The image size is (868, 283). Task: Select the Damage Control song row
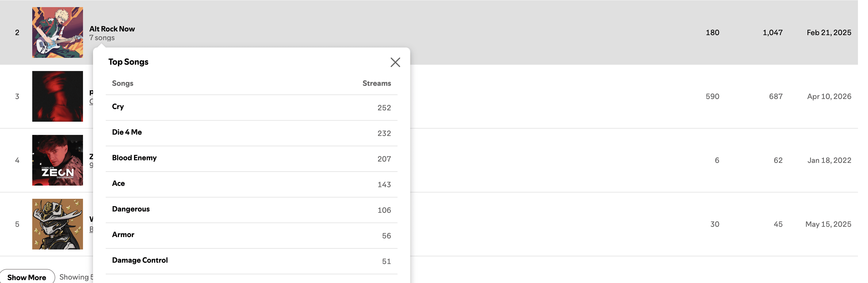pos(251,261)
